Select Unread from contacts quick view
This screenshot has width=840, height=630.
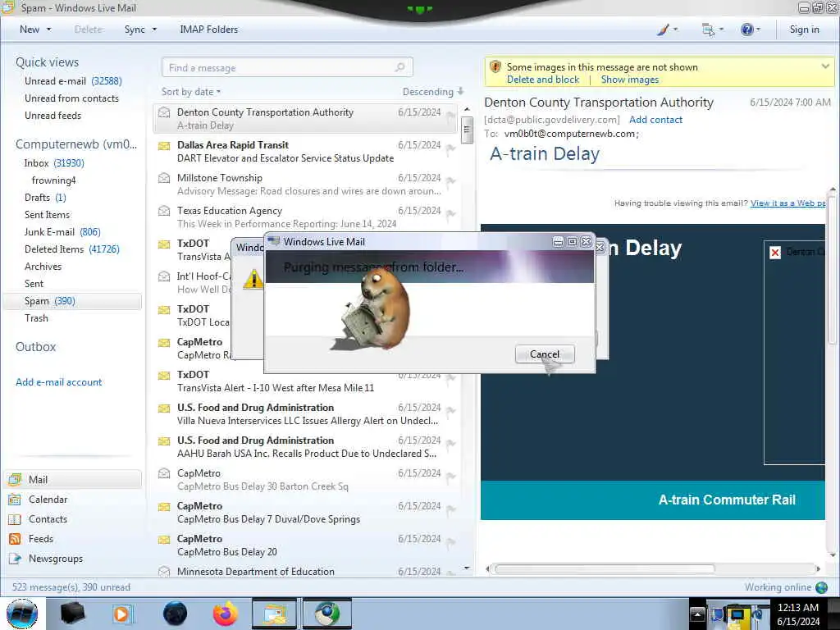click(72, 98)
